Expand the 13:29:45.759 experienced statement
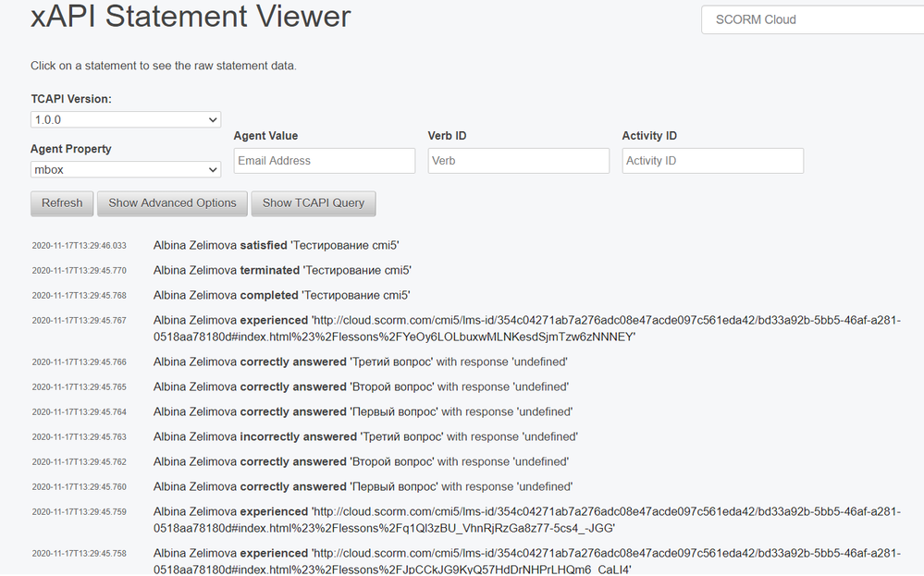This screenshot has height=576, width=924. pos(526,520)
